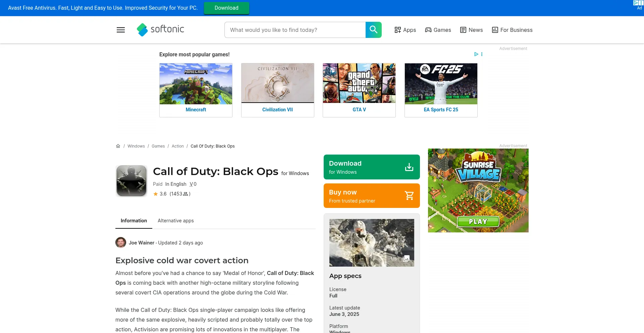The width and height of the screenshot is (644, 333).
Task: Open the hamburger menu icon
Action: 121,30
